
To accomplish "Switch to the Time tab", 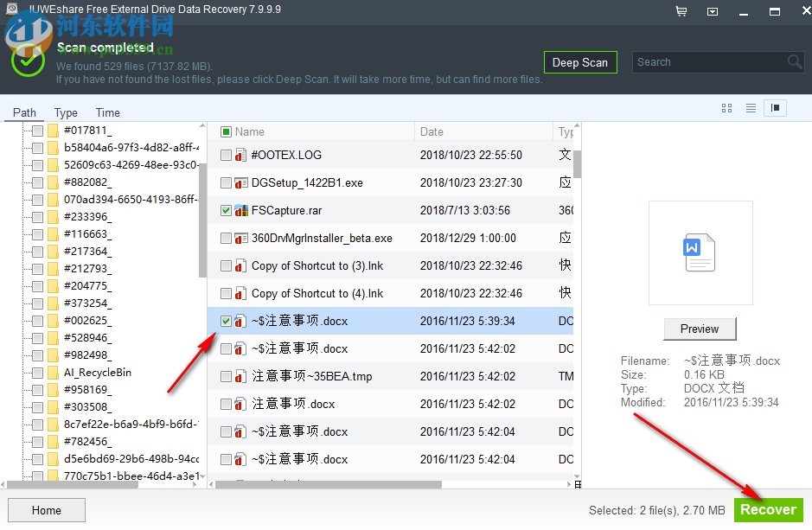I will click(x=107, y=112).
